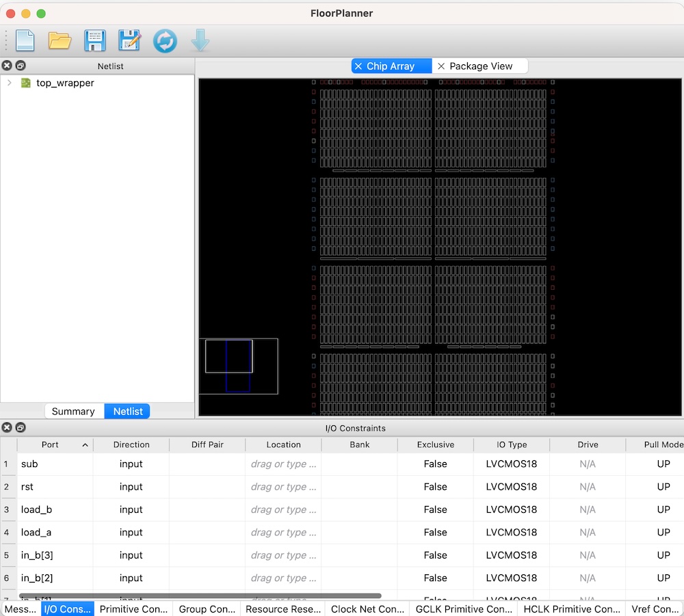
Task: Click the Location field for load_b
Action: click(x=283, y=509)
